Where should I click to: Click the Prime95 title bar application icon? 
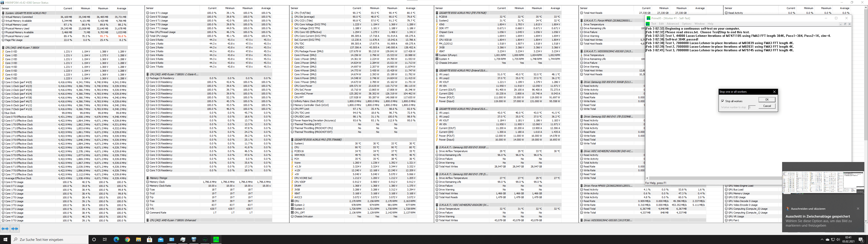(648, 18)
